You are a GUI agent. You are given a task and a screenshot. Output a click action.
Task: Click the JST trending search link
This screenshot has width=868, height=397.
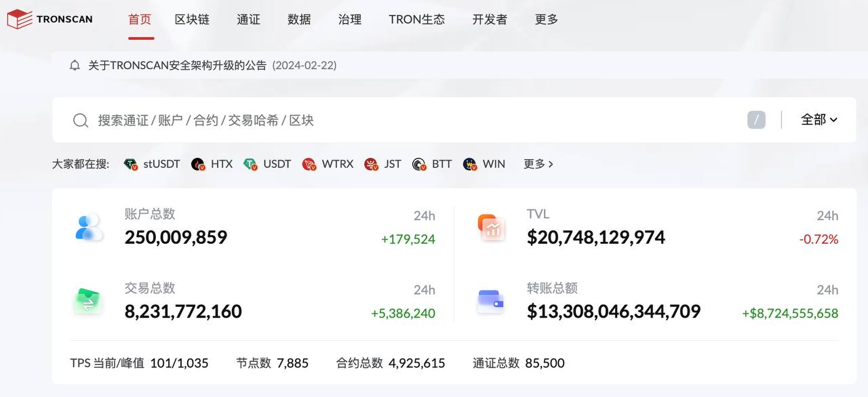(x=383, y=164)
